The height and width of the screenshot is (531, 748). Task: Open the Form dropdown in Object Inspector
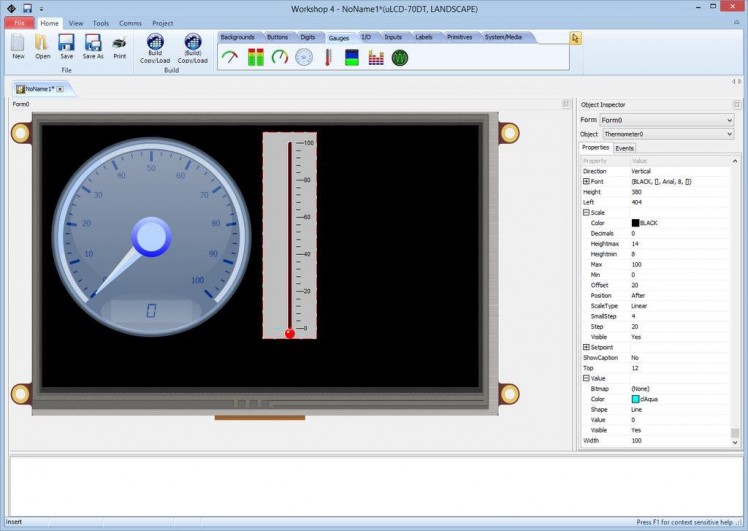pos(728,120)
